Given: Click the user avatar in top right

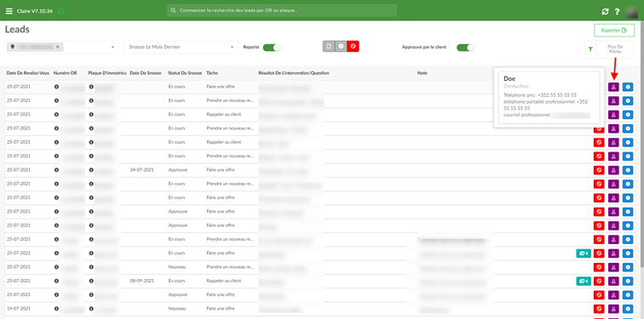Looking at the screenshot, I should pos(631,11).
